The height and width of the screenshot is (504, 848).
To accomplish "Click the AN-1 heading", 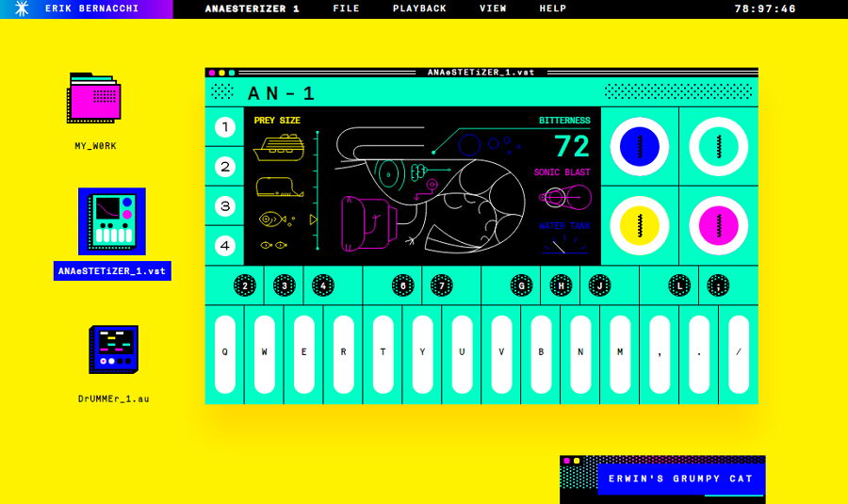I will click(x=281, y=93).
